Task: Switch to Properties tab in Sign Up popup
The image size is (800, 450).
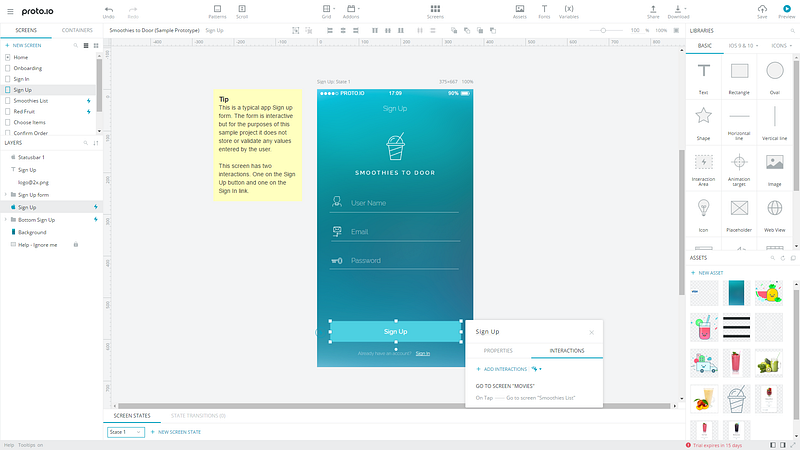Action: [x=498, y=351]
